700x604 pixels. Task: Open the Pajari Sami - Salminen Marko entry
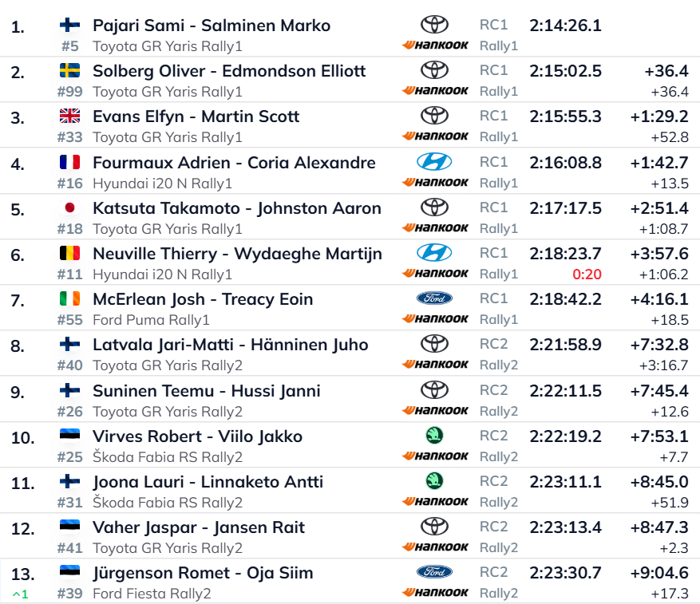212,26
